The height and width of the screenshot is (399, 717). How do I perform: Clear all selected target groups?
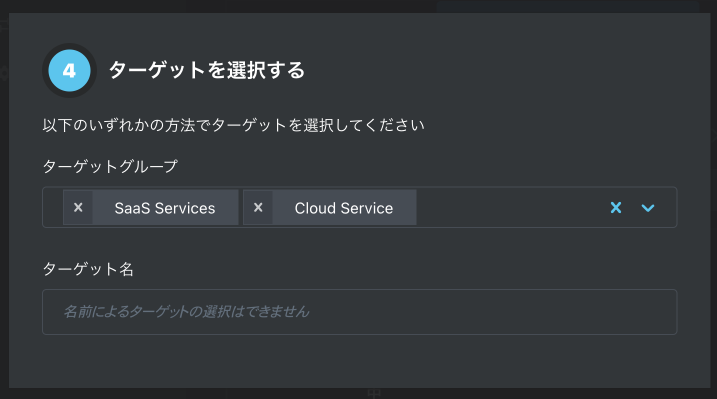616,207
